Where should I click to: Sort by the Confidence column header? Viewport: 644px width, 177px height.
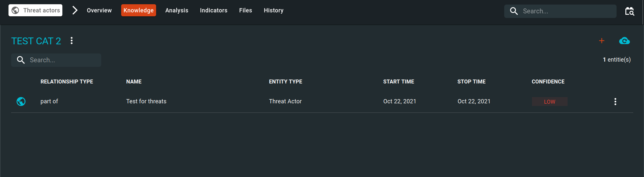pyautogui.click(x=548, y=81)
